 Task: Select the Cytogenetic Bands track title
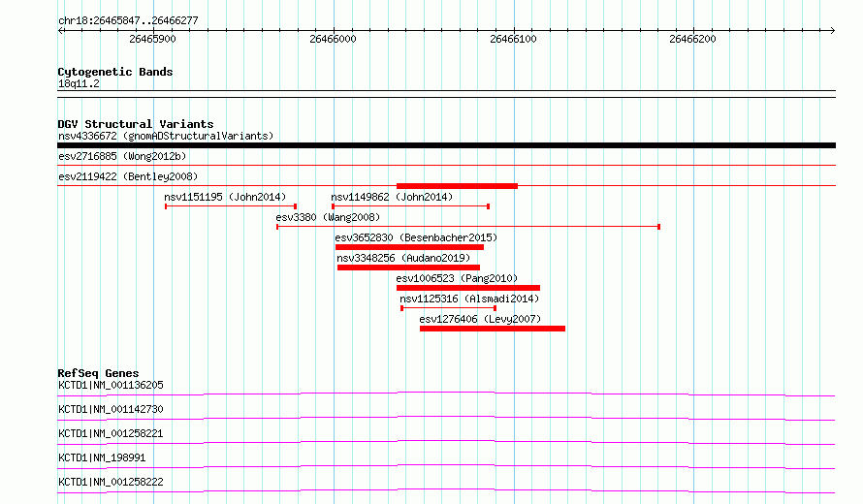coord(115,72)
